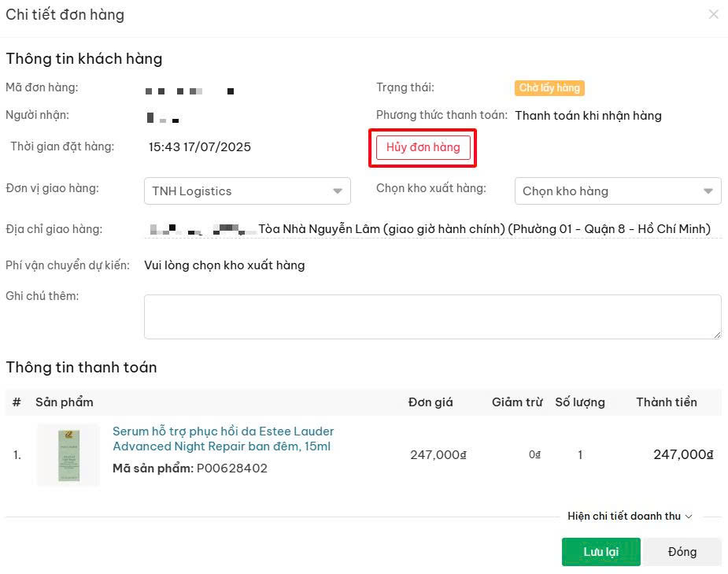Open the Serum hỗ trợ phục hồi da link
The image size is (728, 574).
pos(224,439)
